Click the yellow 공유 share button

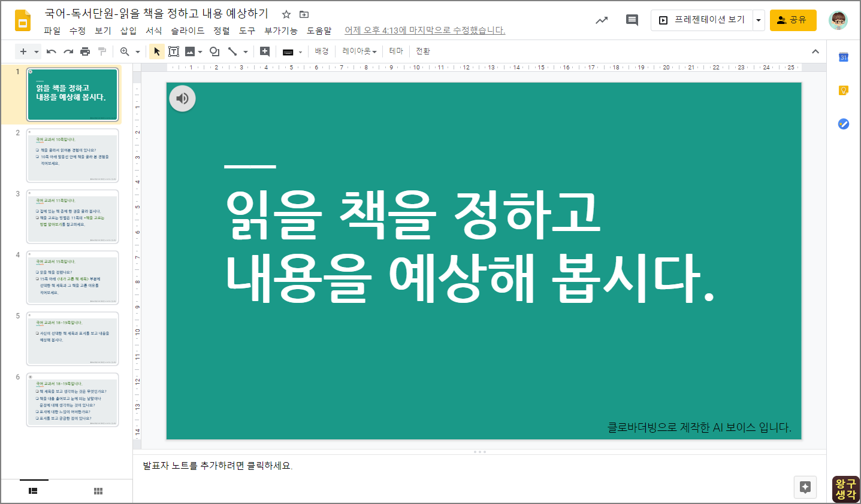793,20
